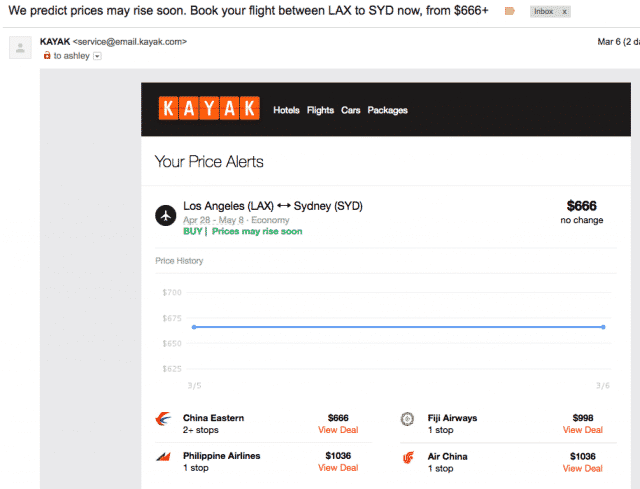View Deal for Fiji Airways at $998
Viewport: 640px width, 489px height.
click(x=582, y=430)
